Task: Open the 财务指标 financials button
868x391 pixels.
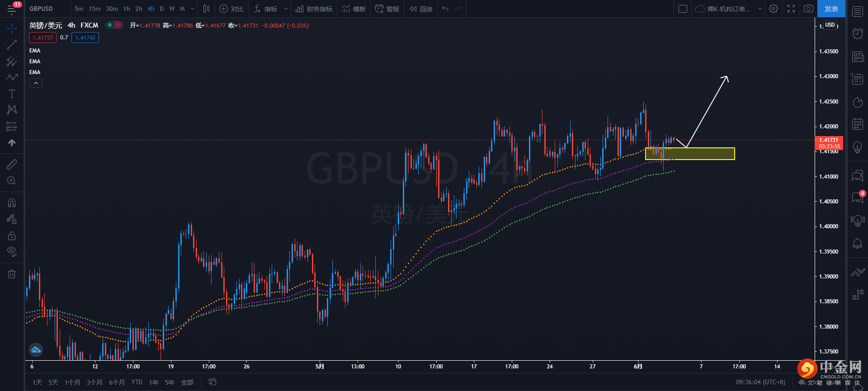Action: 314,9
